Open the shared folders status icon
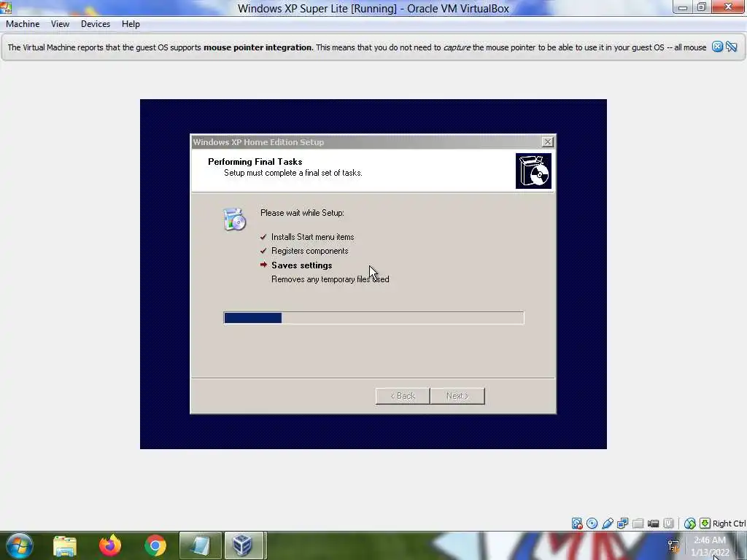 pyautogui.click(x=638, y=524)
